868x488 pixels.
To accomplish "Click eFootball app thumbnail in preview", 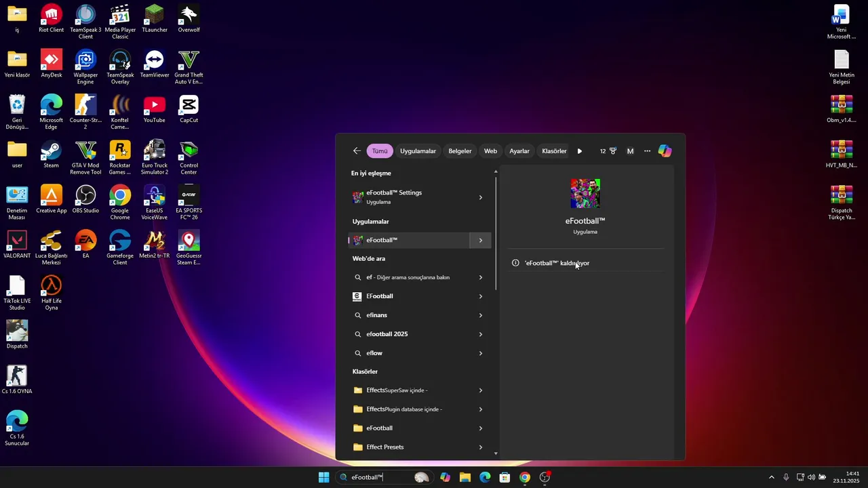I will tap(585, 194).
